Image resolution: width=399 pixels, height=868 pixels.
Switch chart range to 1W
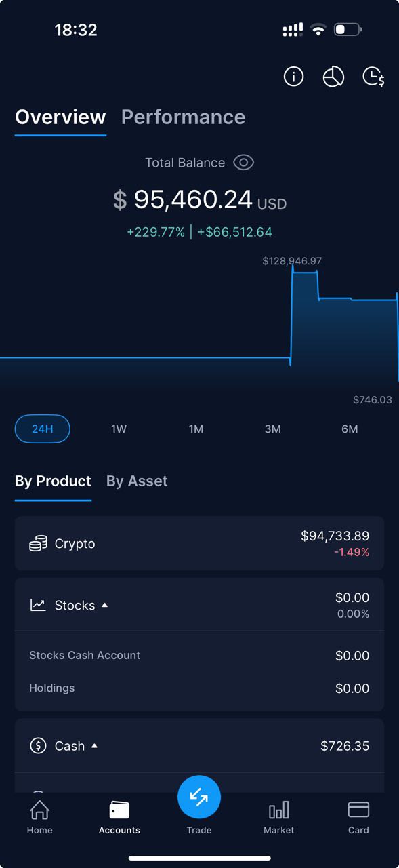119,429
